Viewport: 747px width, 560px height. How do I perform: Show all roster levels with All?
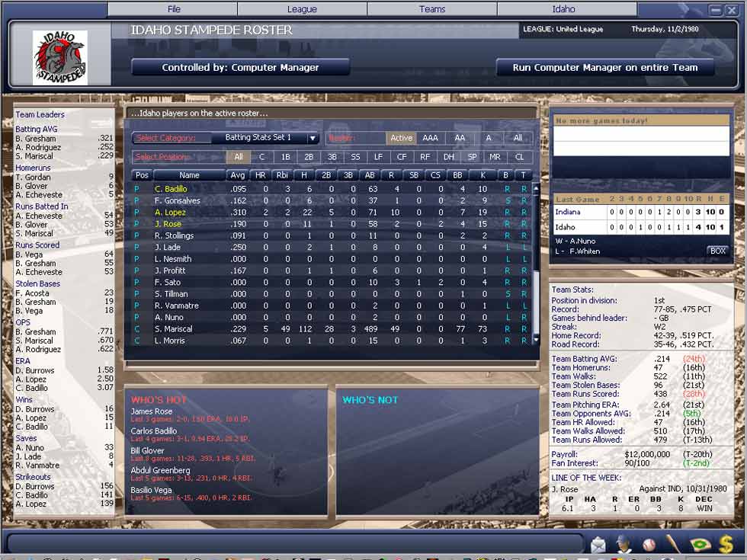coord(518,138)
